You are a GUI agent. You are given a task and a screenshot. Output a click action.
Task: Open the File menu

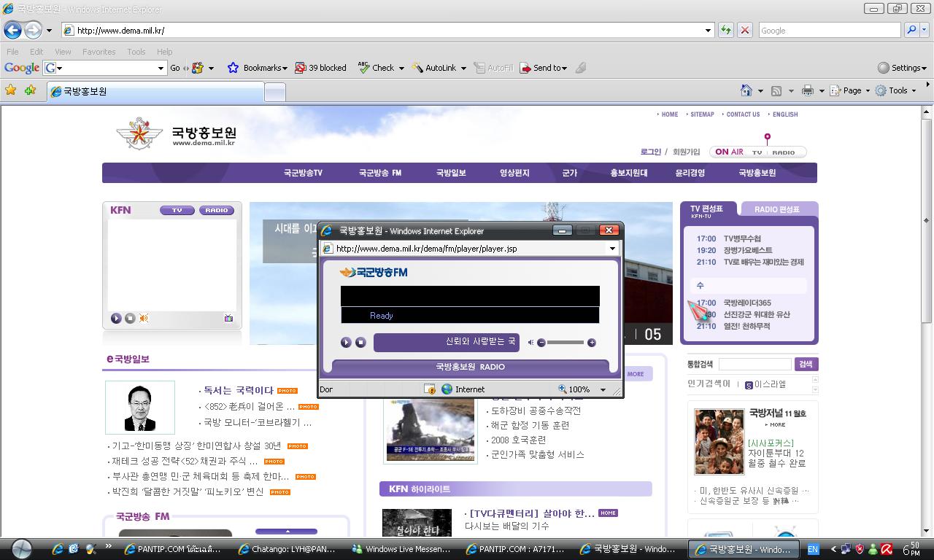point(12,52)
